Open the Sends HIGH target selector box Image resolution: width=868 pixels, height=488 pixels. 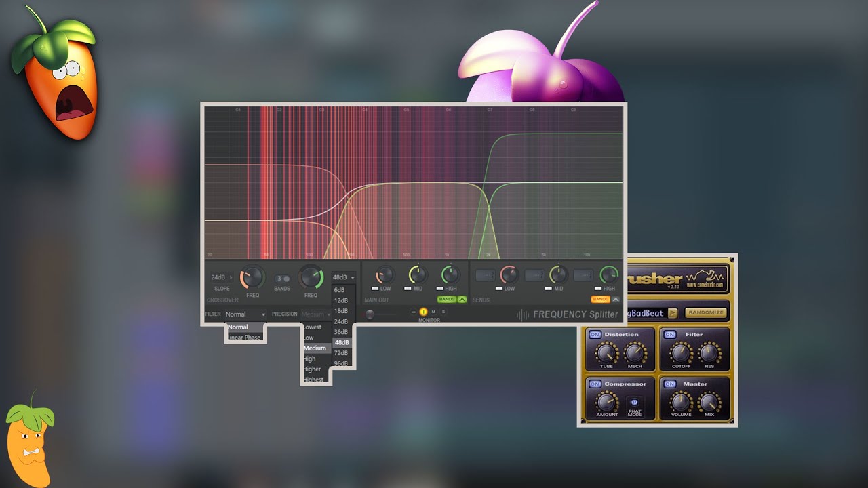pyautogui.click(x=584, y=275)
